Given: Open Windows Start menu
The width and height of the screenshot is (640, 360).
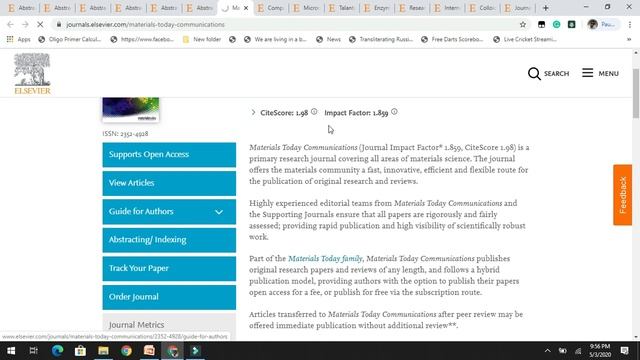Looking at the screenshot, I should click(x=11, y=351).
